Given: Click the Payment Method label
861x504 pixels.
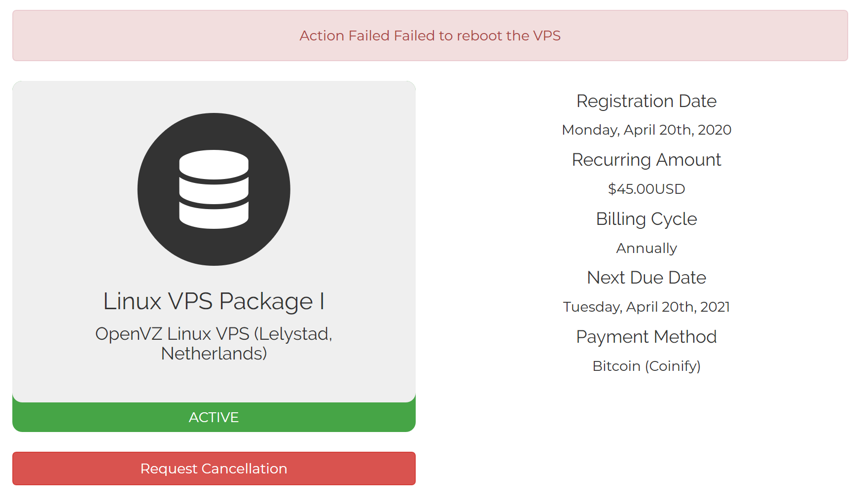Looking at the screenshot, I should coord(646,337).
